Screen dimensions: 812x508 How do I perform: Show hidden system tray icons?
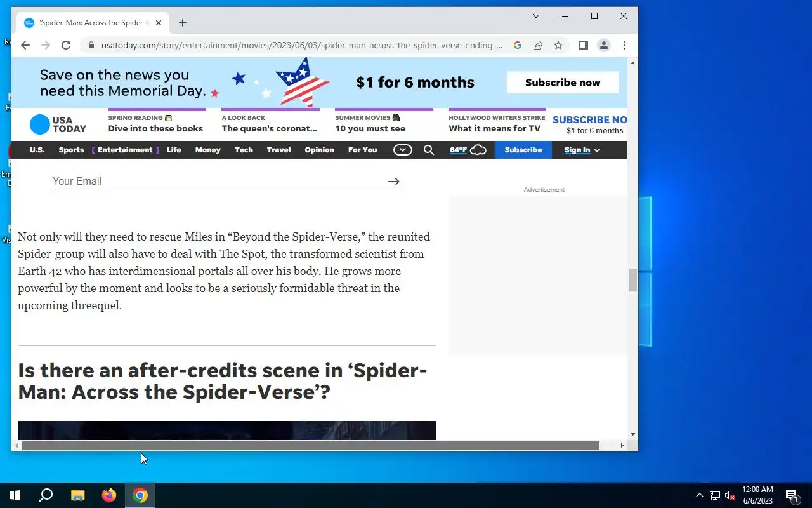point(700,495)
